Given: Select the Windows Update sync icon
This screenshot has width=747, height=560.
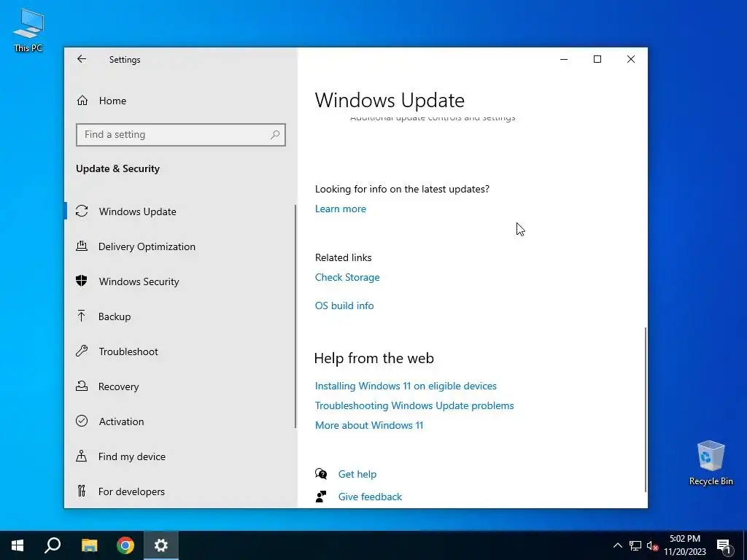Looking at the screenshot, I should pos(82,211).
